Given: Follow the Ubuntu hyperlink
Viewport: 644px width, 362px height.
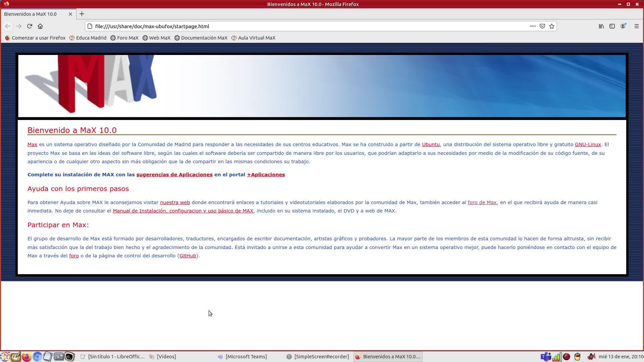Looking at the screenshot, I should [431, 144].
